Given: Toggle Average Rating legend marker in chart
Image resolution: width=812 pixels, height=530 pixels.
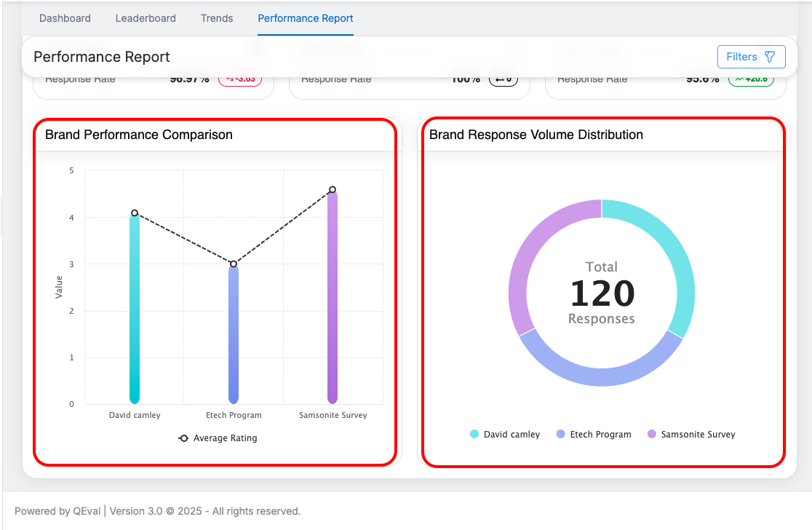Looking at the screenshot, I should 184,438.
